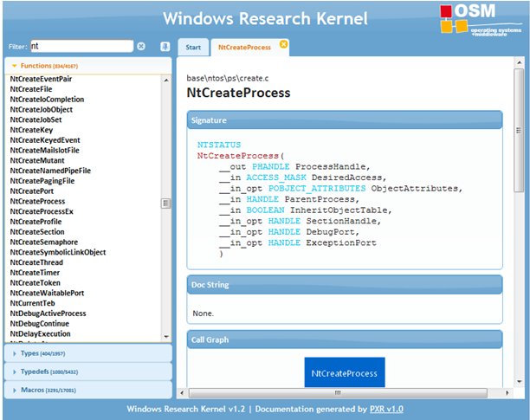Click the NTSTATUS return type

click(x=219, y=145)
